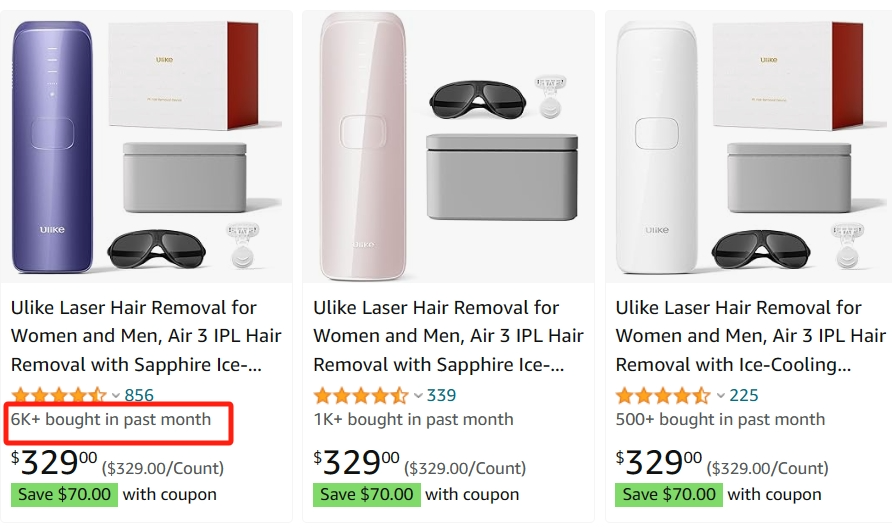Click the $329.00 price of the first product

pos(55,463)
